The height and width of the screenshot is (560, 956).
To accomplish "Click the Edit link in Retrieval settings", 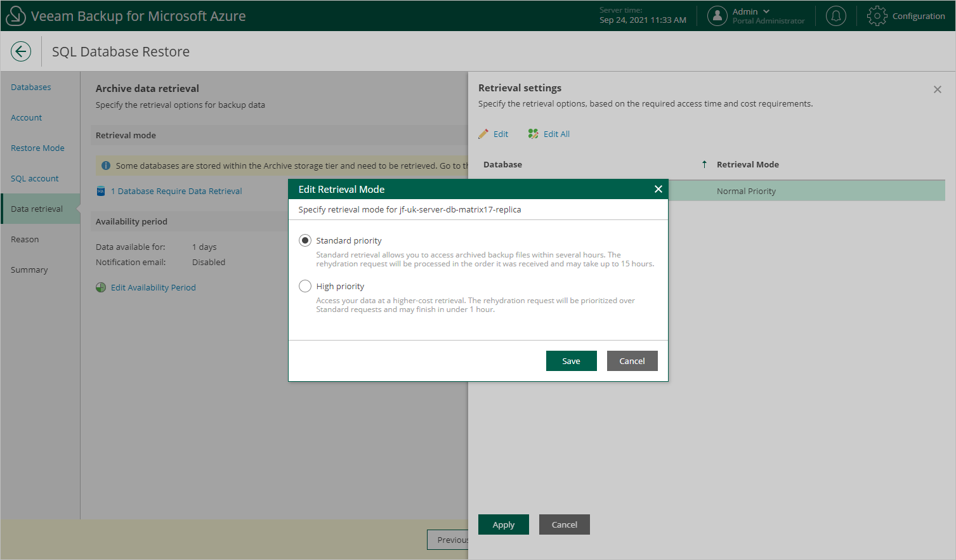I will click(501, 134).
